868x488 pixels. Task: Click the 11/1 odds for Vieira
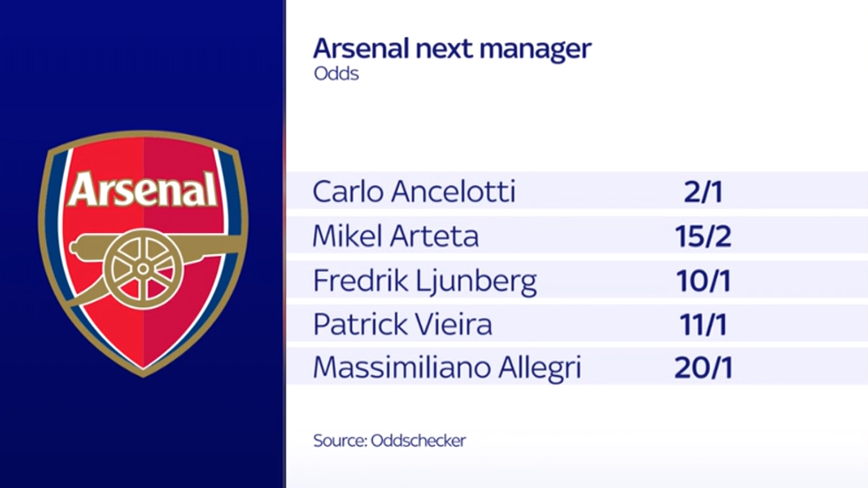(x=703, y=324)
